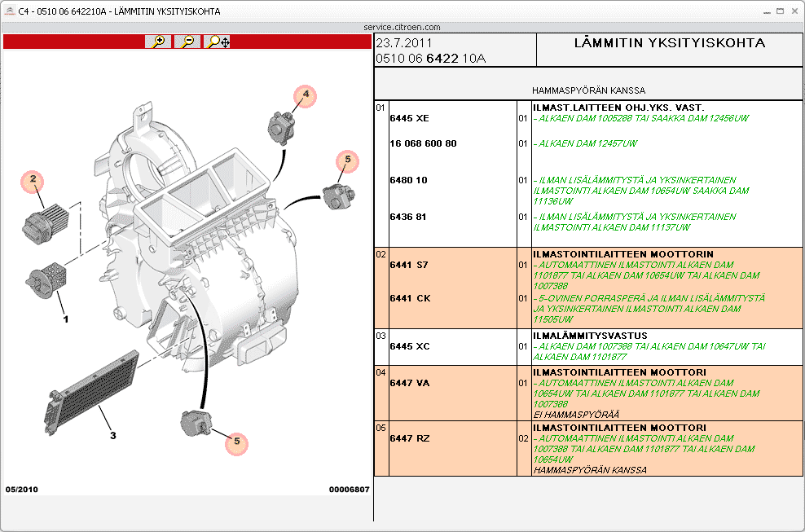Select callout 2 on the diagram
The width and height of the screenshot is (805, 532).
(x=33, y=180)
